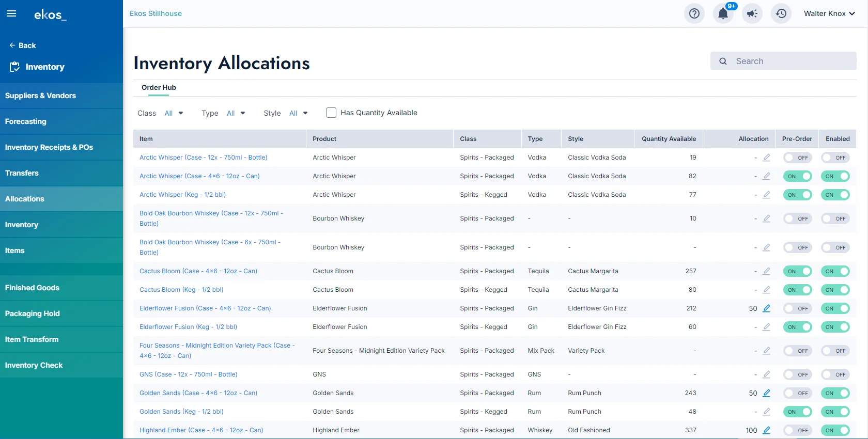Click the help question mark icon
Image resolution: width=868 pixels, height=439 pixels.
[694, 13]
